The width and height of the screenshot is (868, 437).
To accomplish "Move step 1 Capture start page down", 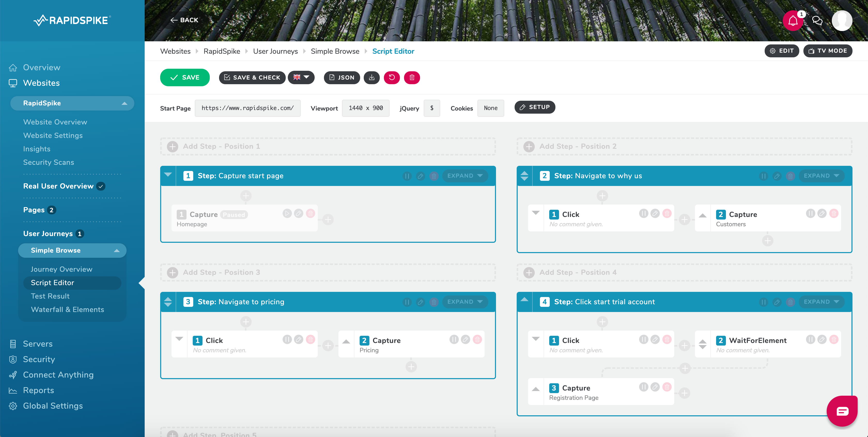I will [168, 175].
